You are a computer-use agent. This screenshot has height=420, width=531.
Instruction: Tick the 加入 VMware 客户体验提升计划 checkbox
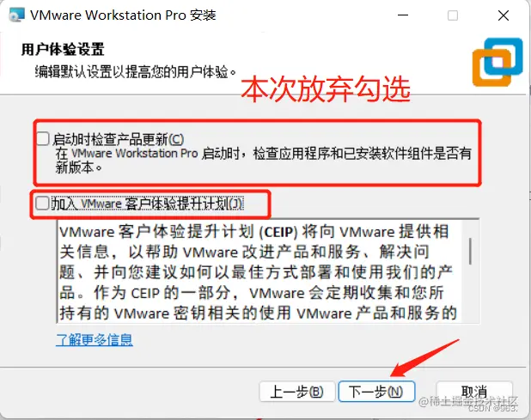click(42, 203)
